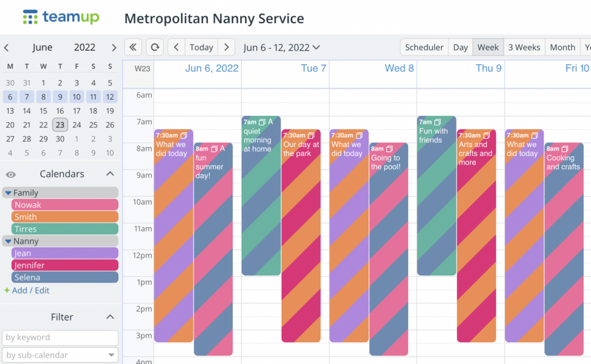The width and height of the screenshot is (591, 364).
Task: Collapse the Family calendar folder
Action: click(8, 193)
